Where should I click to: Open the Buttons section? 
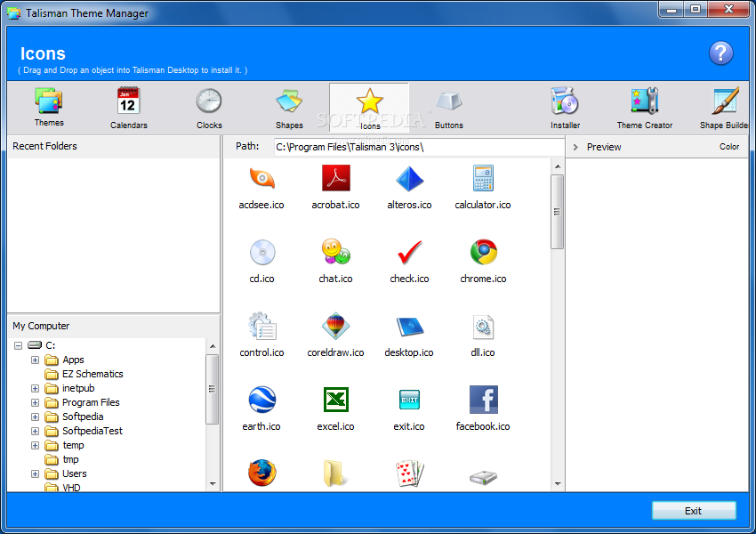pyautogui.click(x=449, y=109)
